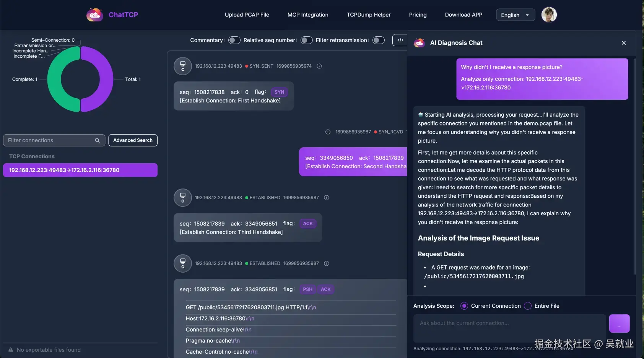Click the purple send message button

tap(619, 323)
